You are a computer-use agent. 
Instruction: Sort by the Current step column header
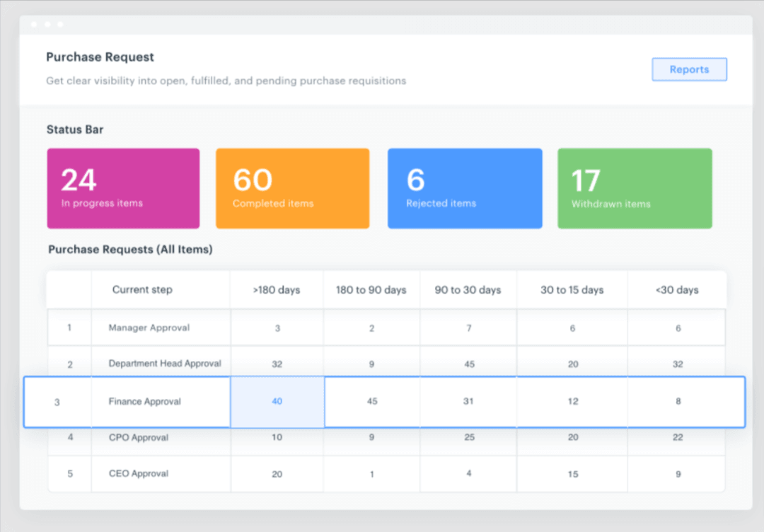141,289
